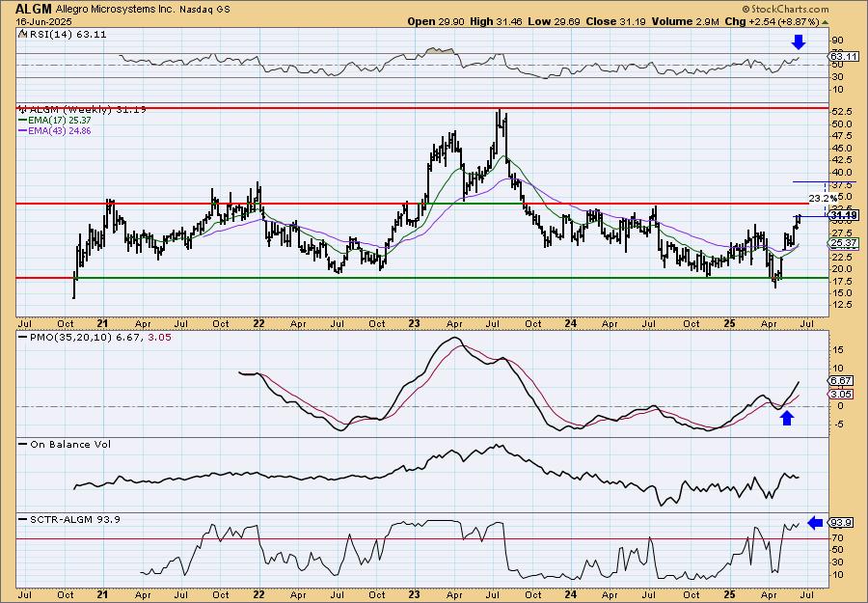Click the Chg +2.54 (+8.87%) value
Screen dimensions: 868x603
pos(772,21)
